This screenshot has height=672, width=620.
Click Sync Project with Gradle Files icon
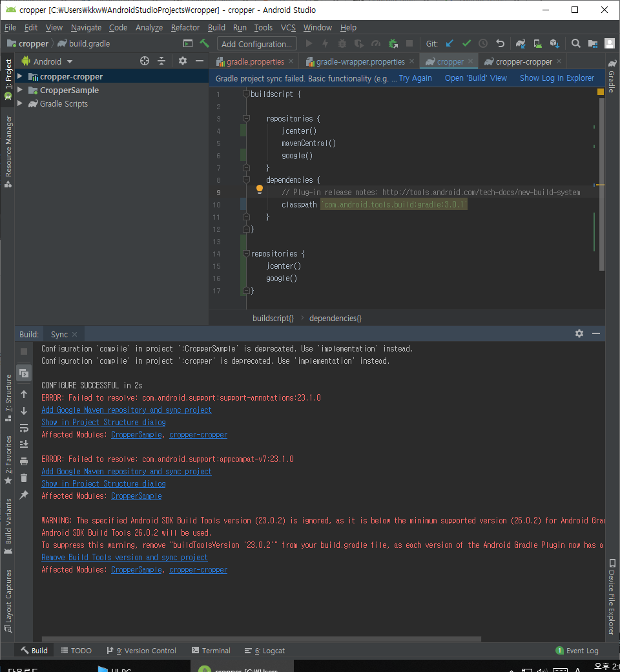[521, 44]
